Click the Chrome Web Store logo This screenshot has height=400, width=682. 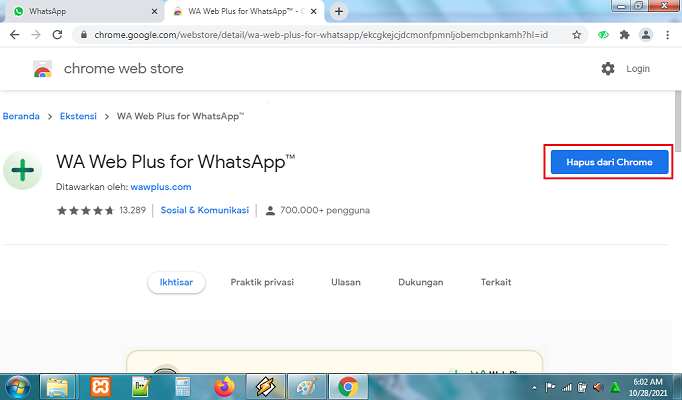43,69
